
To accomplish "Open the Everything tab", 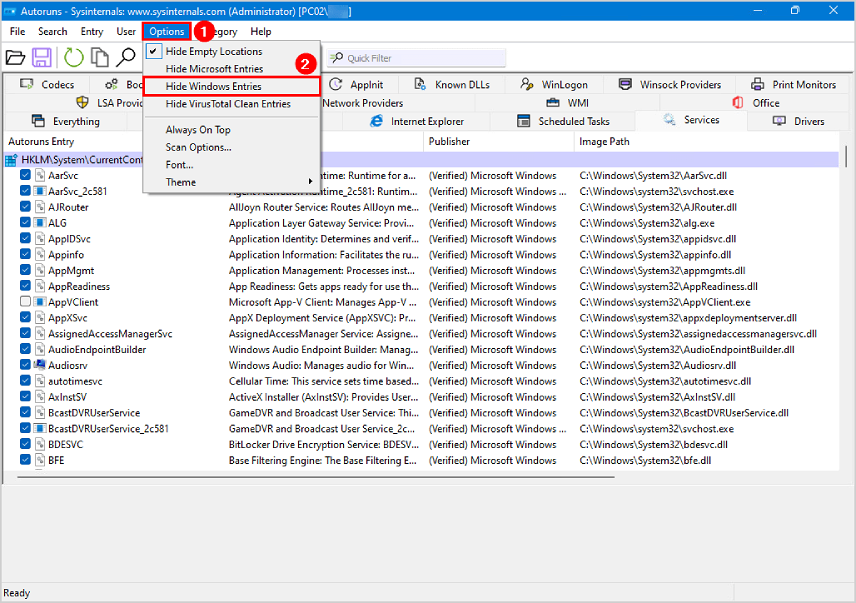I will click(66, 121).
